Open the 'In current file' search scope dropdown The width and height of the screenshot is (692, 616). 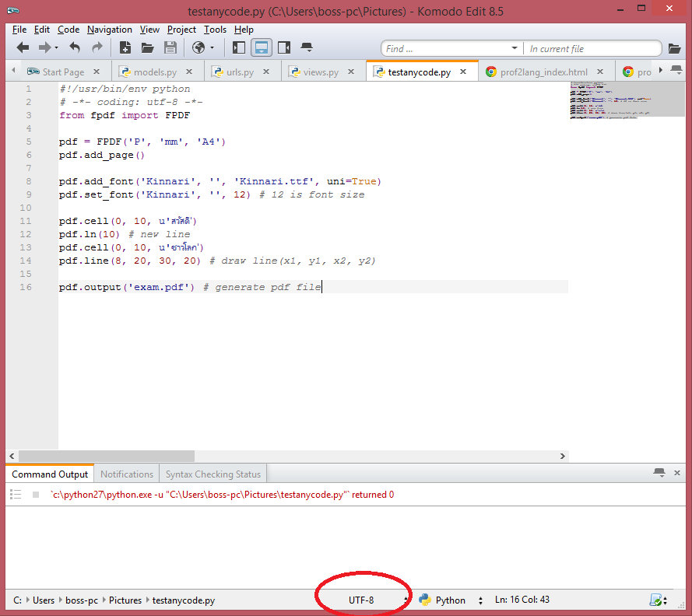point(593,48)
